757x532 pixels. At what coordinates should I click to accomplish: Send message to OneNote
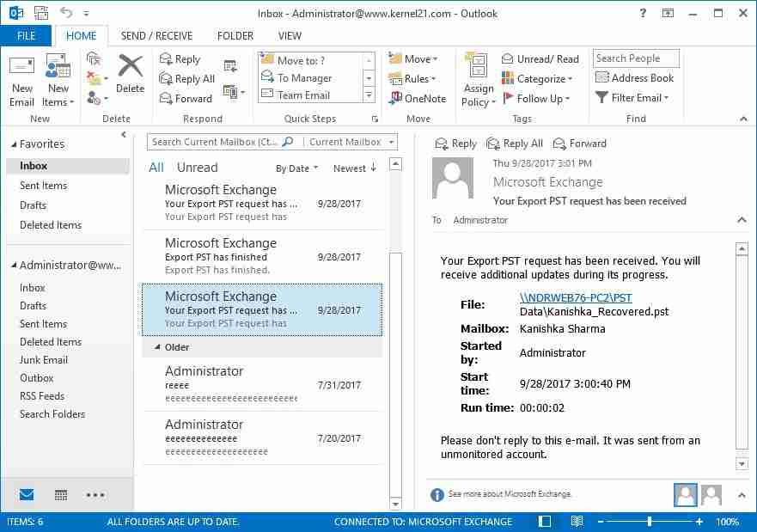coord(418,99)
